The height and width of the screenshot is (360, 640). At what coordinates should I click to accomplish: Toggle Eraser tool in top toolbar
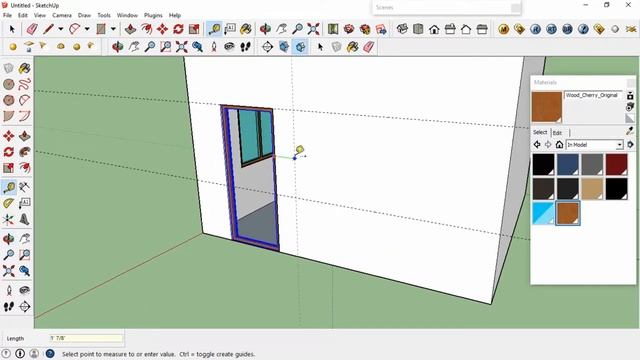(32, 29)
